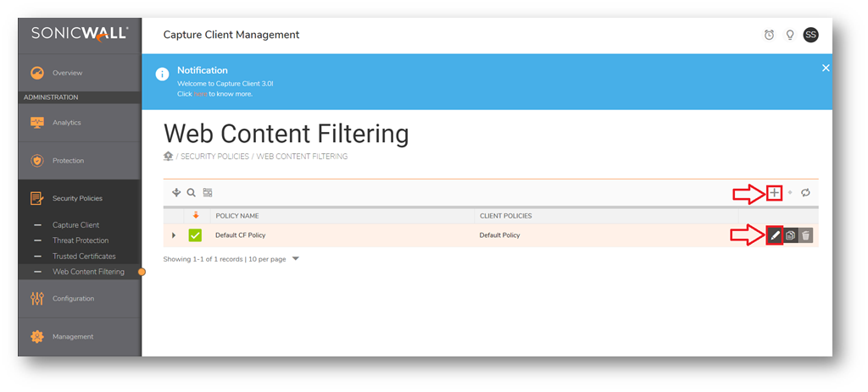Viewport: 868px width, 392px height.
Task: Open the Analytics section
Action: (x=66, y=123)
